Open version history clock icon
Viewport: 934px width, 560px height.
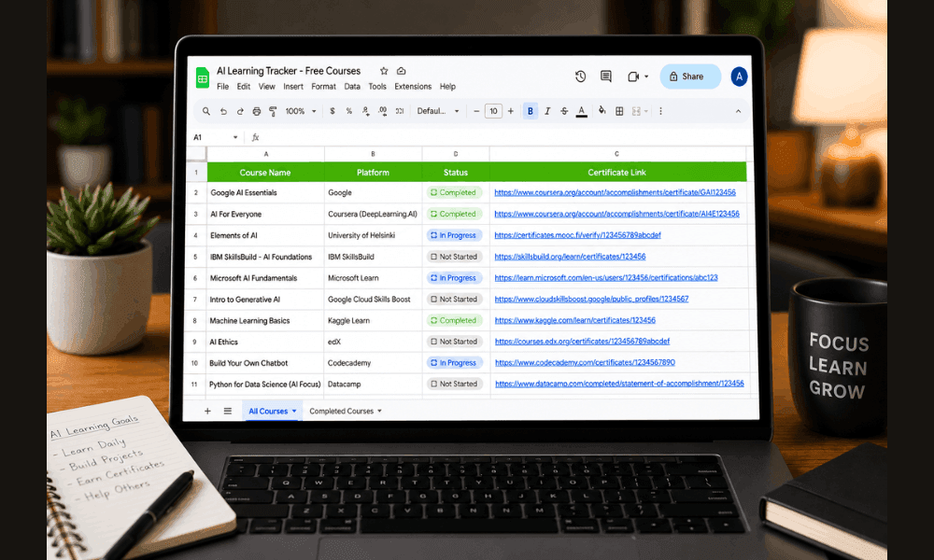point(580,77)
